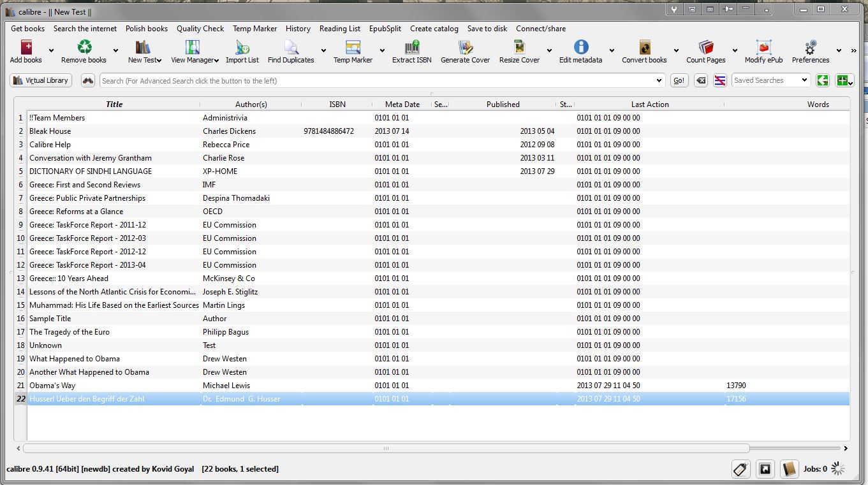Click the Resize Cover toolbar icon
Image resolution: width=868 pixels, height=485 pixels.
pyautogui.click(x=519, y=47)
